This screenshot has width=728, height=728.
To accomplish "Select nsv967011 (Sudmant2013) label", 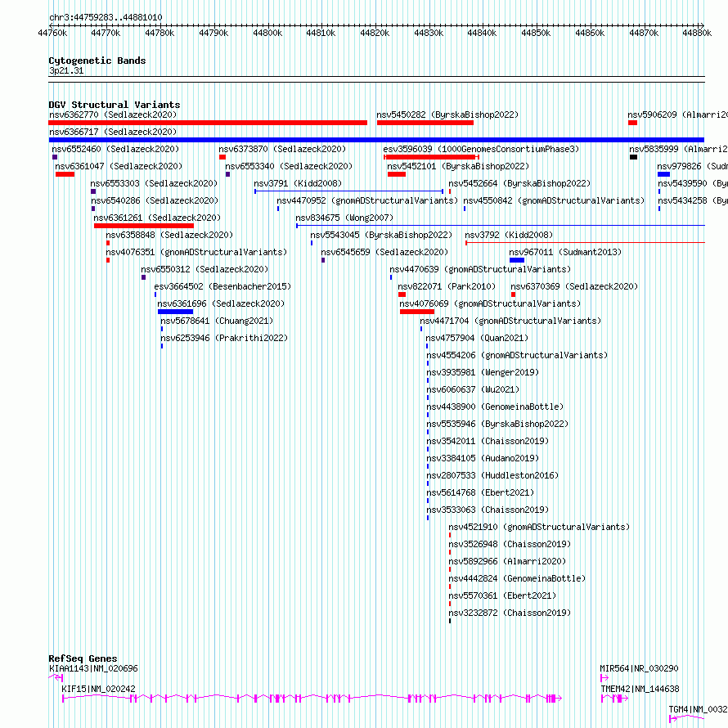I will point(565,252).
